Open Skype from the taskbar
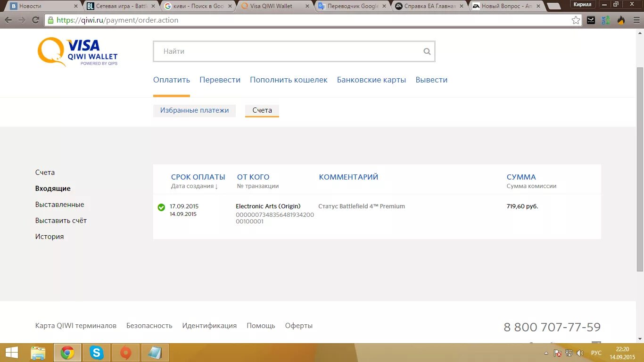 pos(97,353)
